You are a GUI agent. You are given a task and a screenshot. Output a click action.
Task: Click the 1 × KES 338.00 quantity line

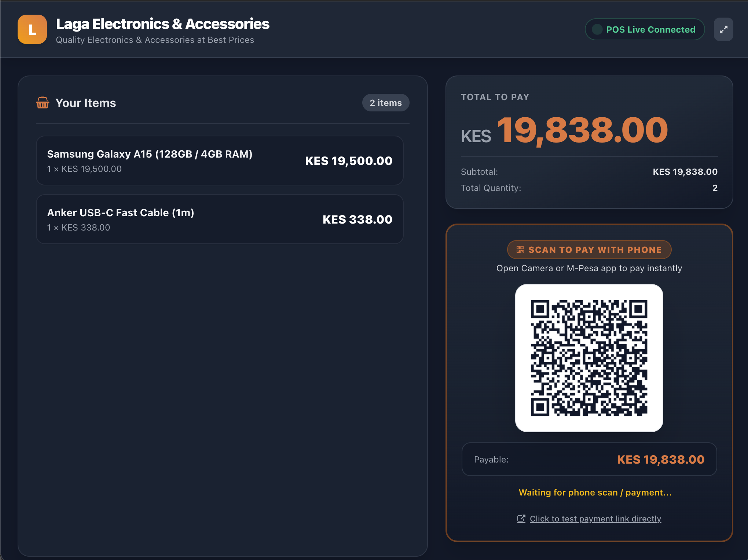pyautogui.click(x=78, y=228)
